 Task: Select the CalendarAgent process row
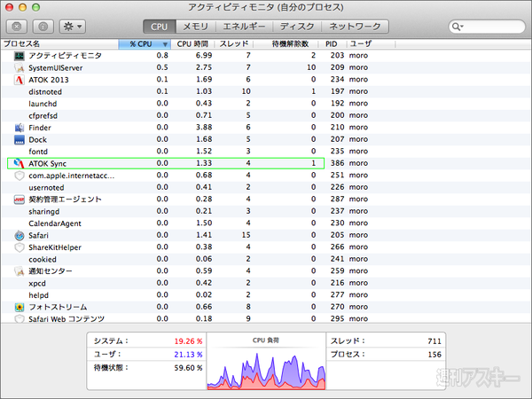[266, 223]
